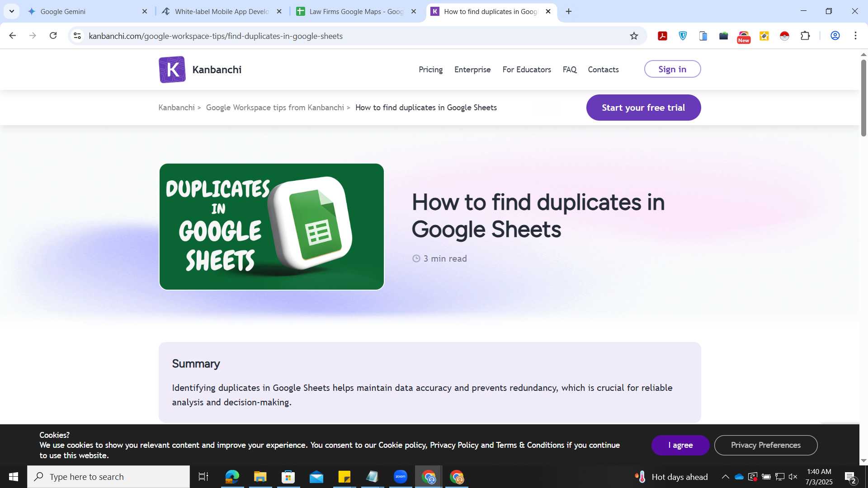This screenshot has height=488, width=868.
Task: Open the blue shield extension
Action: (683, 36)
